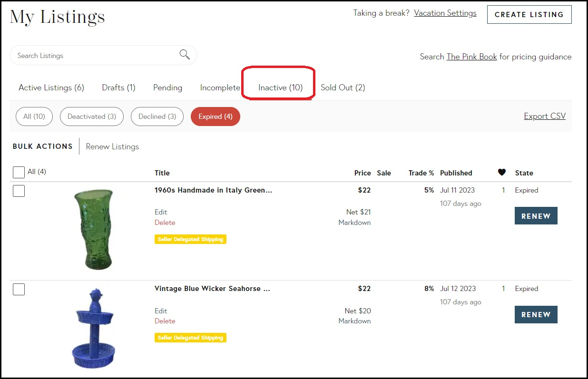This screenshot has width=588, height=379.
Task: Edit the 1960s Handmade in Italy listing
Action: coord(161,212)
